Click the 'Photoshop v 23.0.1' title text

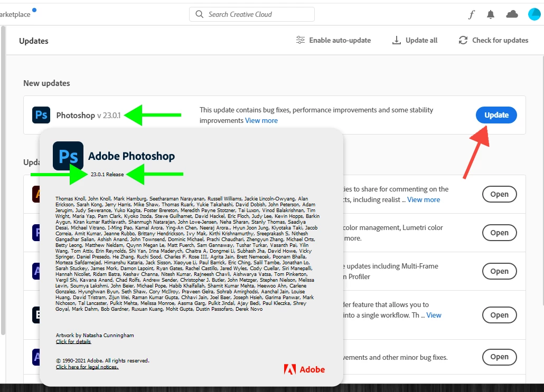[x=89, y=116]
